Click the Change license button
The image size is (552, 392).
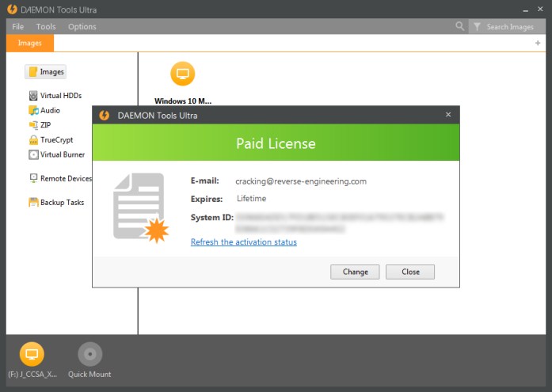click(x=355, y=272)
